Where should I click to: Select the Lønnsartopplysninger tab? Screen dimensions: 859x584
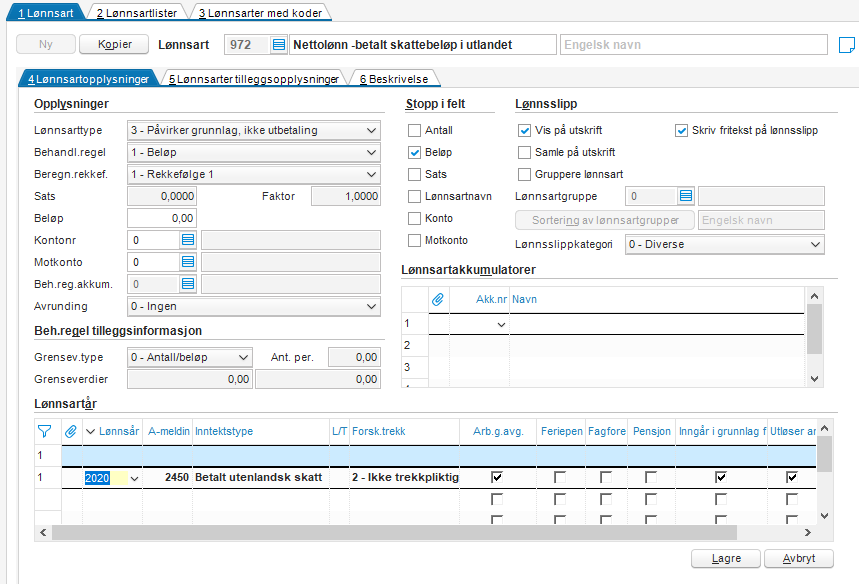point(88,79)
